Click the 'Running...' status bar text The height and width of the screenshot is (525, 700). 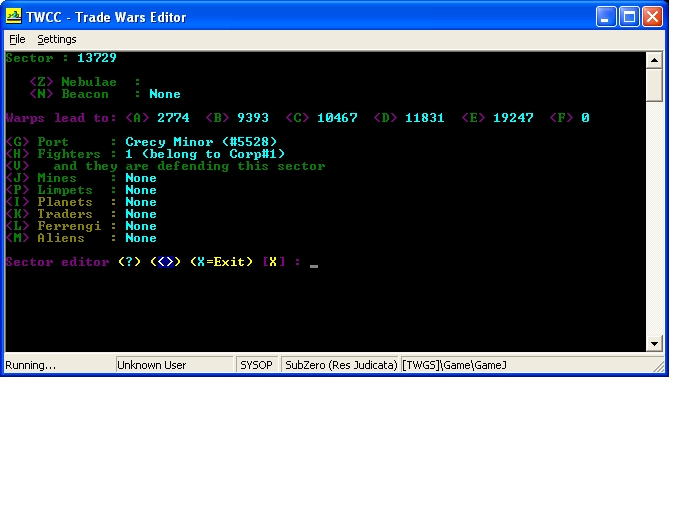click(30, 365)
